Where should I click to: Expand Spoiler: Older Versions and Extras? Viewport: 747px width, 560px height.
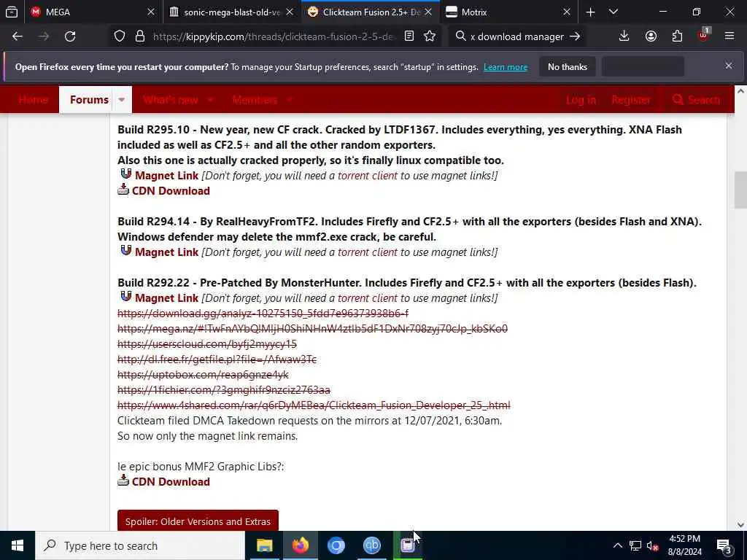[x=198, y=521]
